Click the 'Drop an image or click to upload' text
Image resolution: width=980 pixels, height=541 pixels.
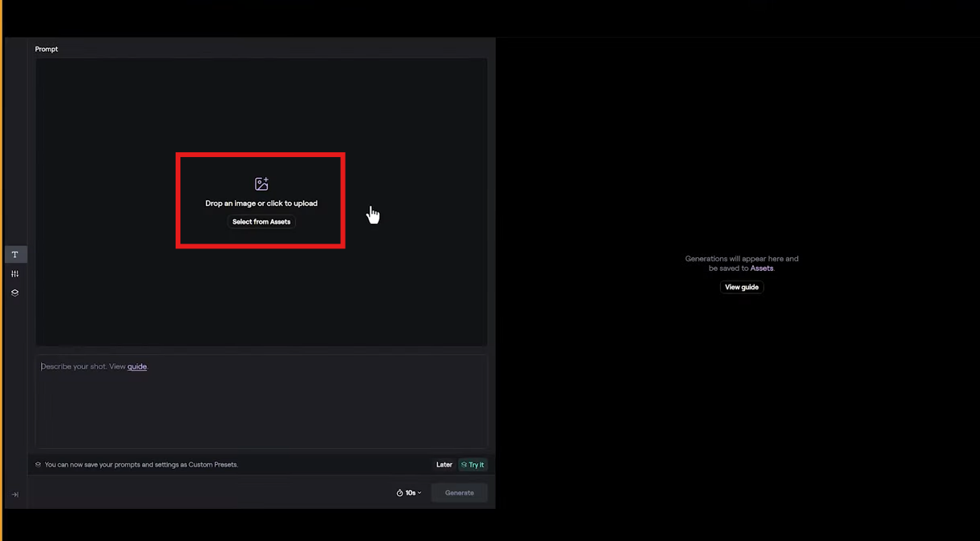click(261, 204)
